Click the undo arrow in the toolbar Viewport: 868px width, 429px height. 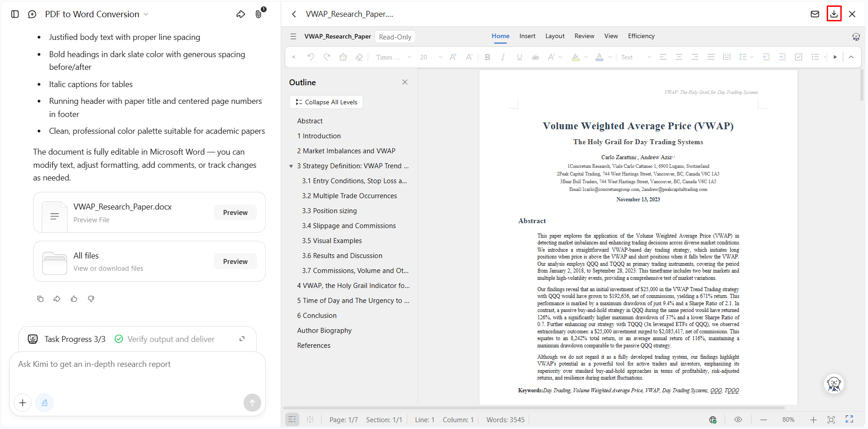click(311, 57)
